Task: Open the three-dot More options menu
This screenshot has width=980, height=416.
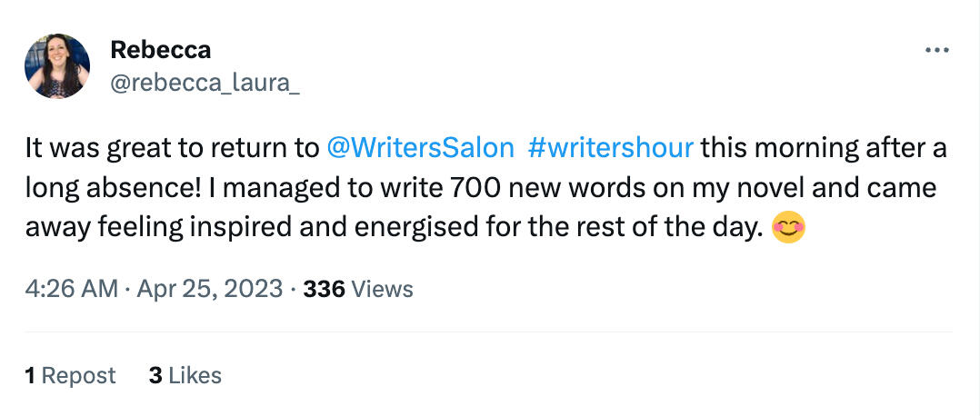Action: coord(936,51)
